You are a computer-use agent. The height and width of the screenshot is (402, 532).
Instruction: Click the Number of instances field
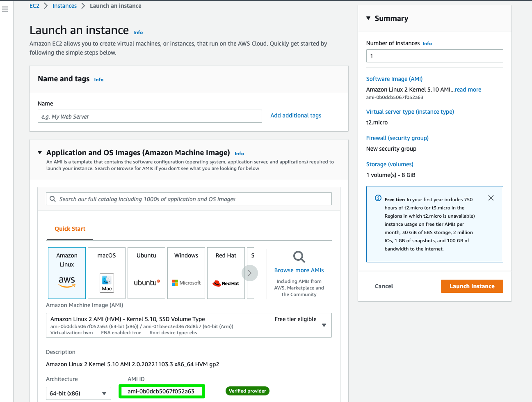pyautogui.click(x=434, y=56)
